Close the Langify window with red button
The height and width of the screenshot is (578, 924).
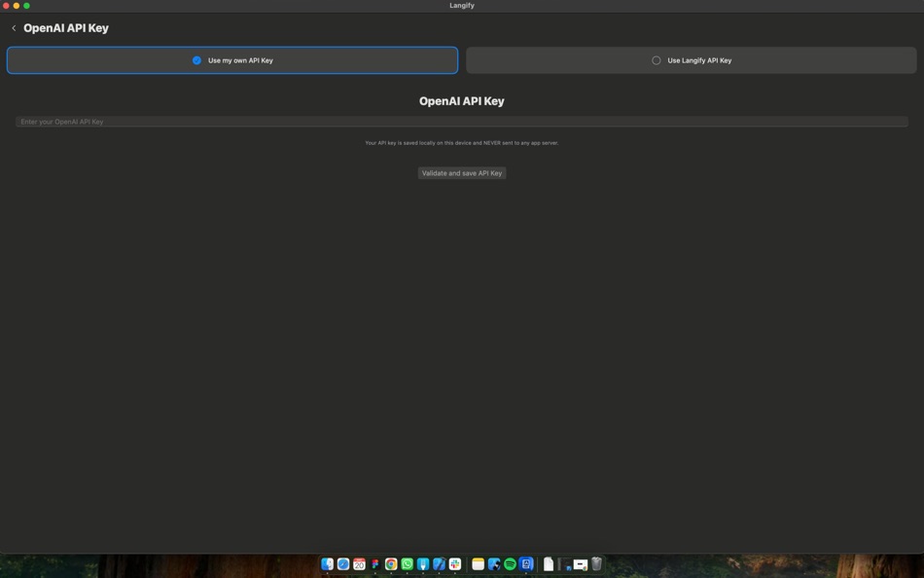coord(6,5)
